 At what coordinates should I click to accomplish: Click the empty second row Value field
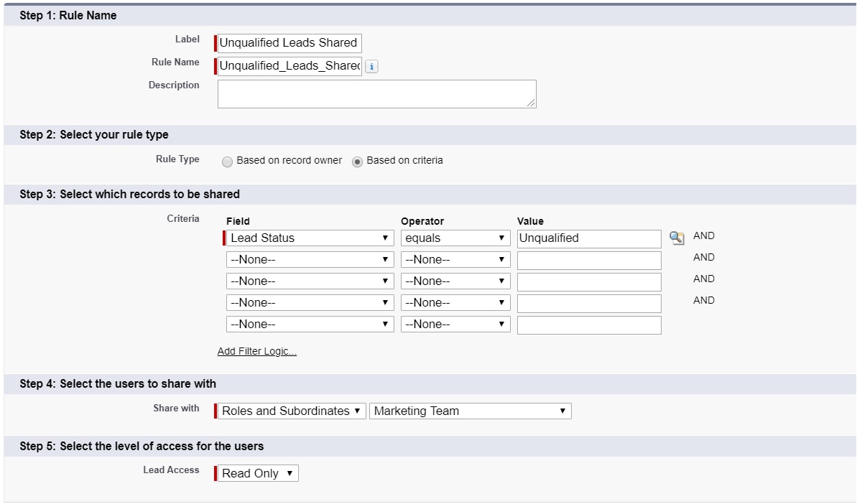click(x=589, y=259)
